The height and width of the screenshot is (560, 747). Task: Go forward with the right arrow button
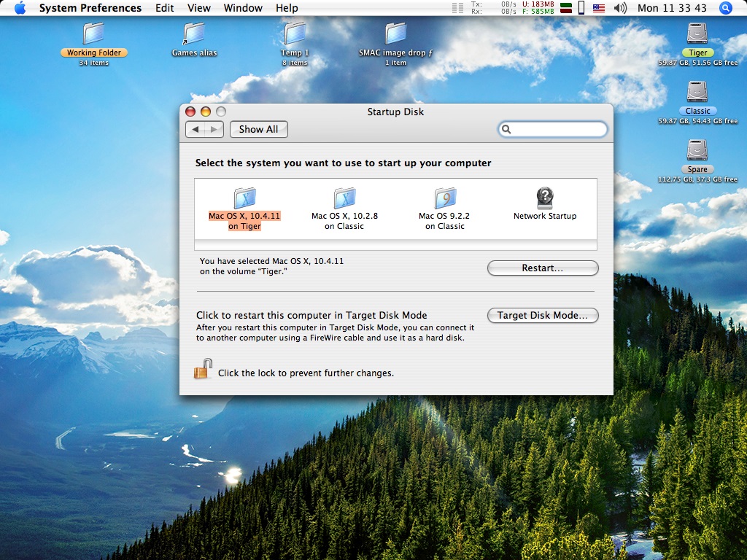pyautogui.click(x=214, y=130)
